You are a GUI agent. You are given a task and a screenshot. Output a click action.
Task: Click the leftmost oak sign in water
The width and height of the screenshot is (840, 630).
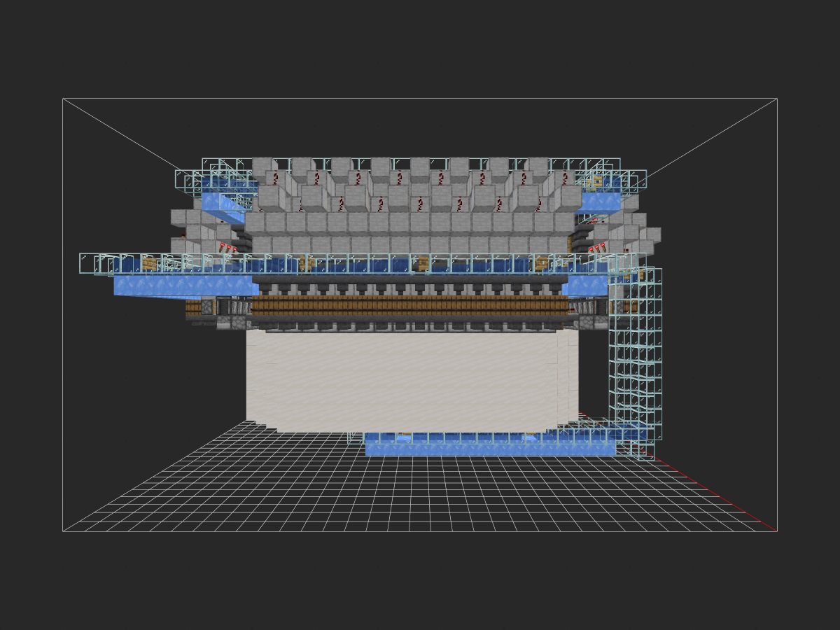[148, 263]
